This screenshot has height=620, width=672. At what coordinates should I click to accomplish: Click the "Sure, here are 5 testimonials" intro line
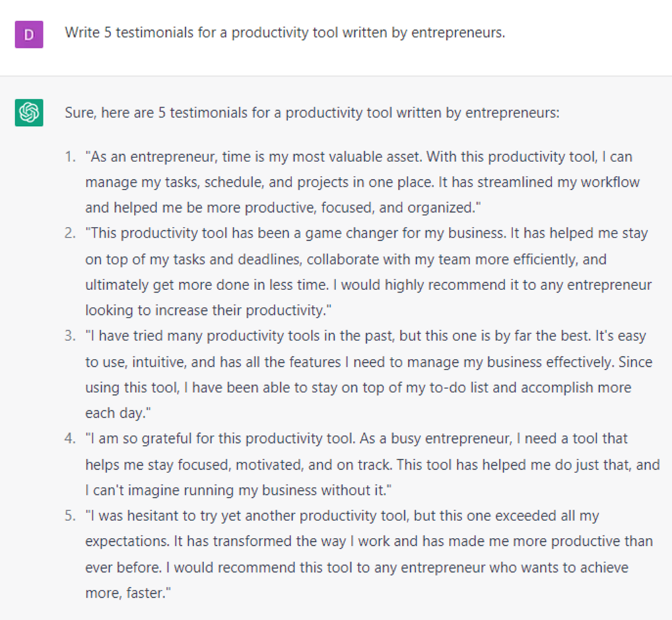(312, 112)
